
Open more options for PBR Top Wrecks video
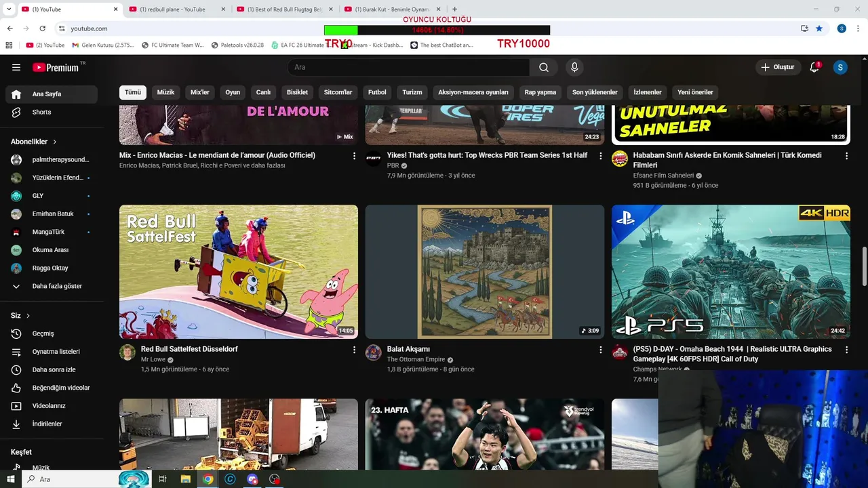tap(600, 156)
